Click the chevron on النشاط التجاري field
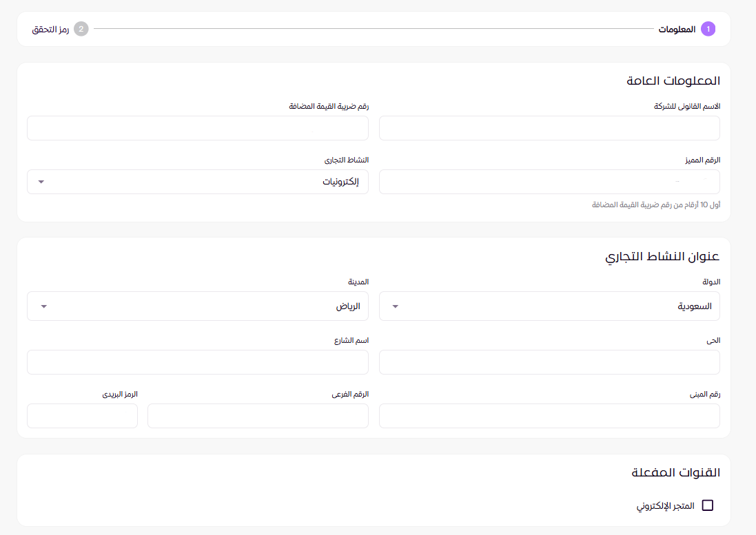 [x=41, y=182]
